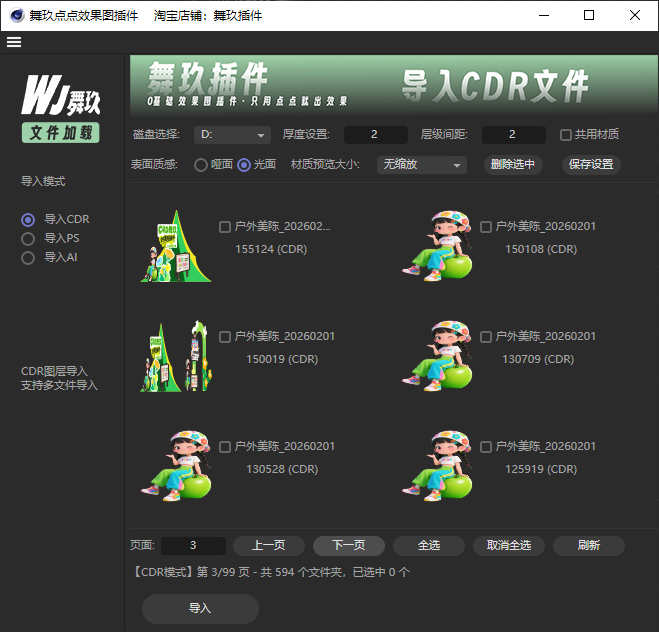This screenshot has height=632, width=659.
Task: Deselect all with 取消全选
Action: pos(509,546)
